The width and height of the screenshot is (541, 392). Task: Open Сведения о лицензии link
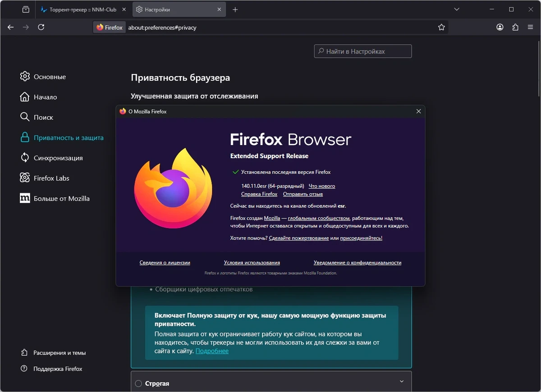[165, 263]
